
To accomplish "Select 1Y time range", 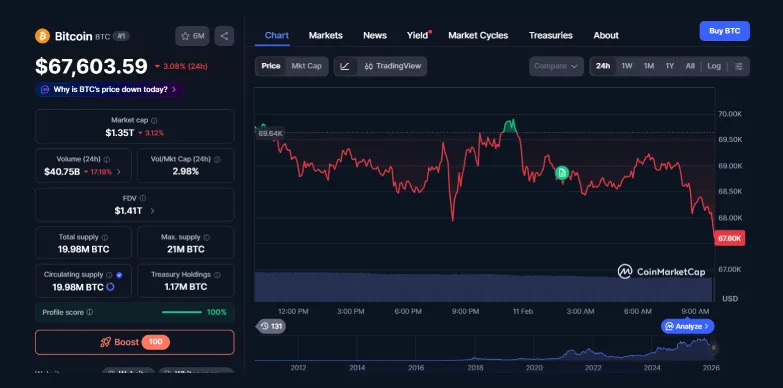I will tap(670, 66).
